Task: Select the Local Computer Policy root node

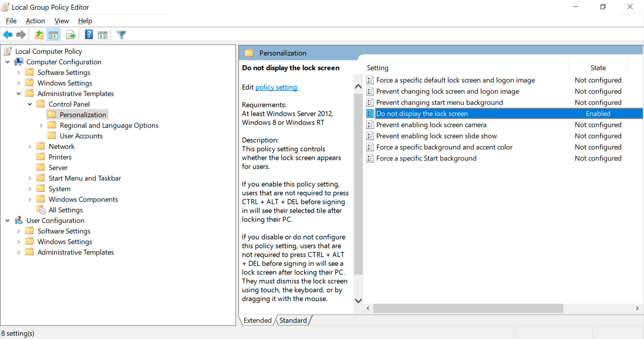Action: pos(49,51)
